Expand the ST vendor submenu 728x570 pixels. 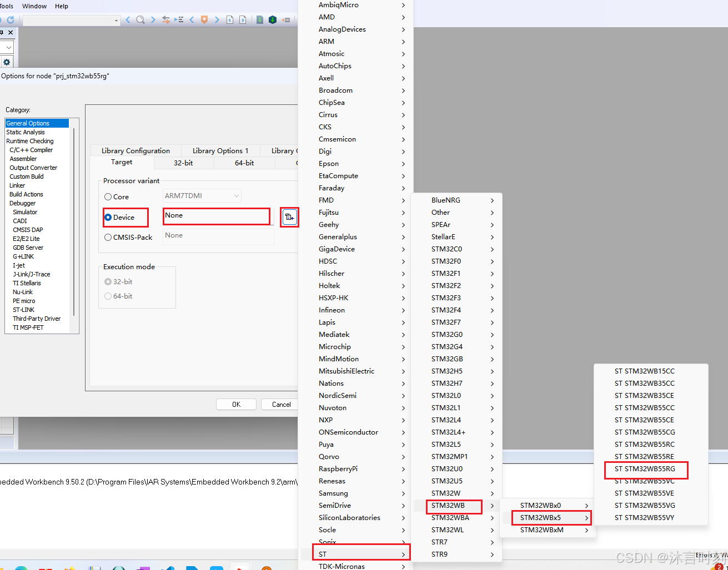[x=355, y=554]
